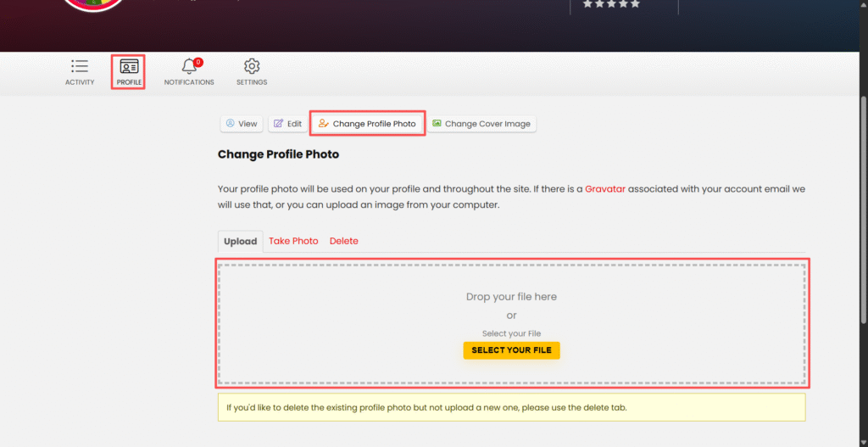Viewport: 868px width, 447px height.
Task: Click the Profile card icon
Action: (x=129, y=67)
